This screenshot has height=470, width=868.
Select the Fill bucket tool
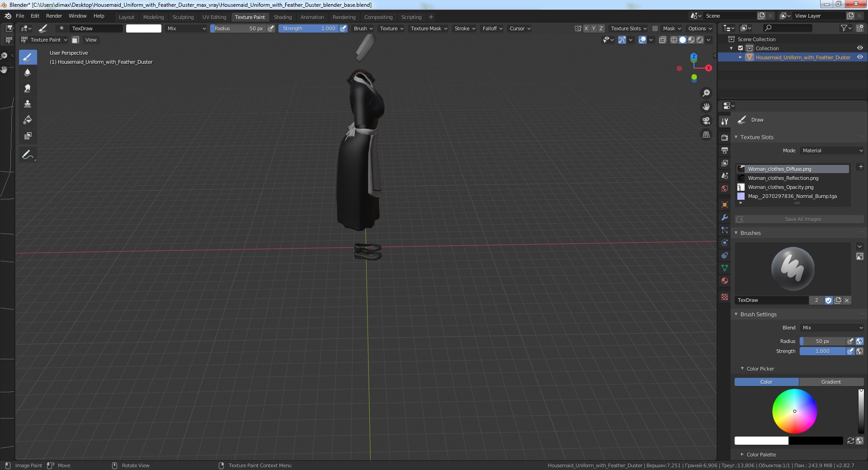(28, 120)
